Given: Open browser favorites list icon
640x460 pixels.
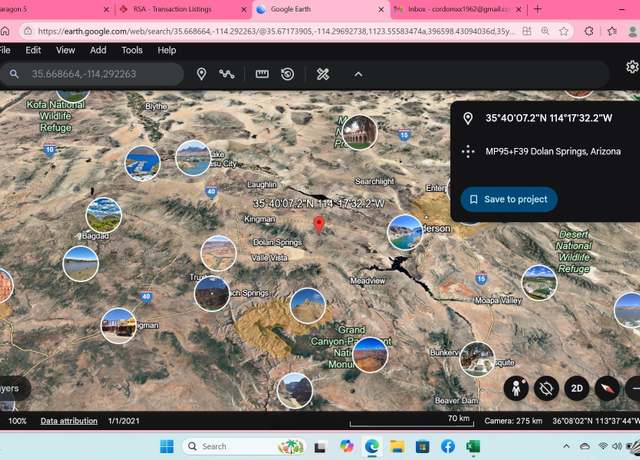Looking at the screenshot, I should tap(611, 31).
